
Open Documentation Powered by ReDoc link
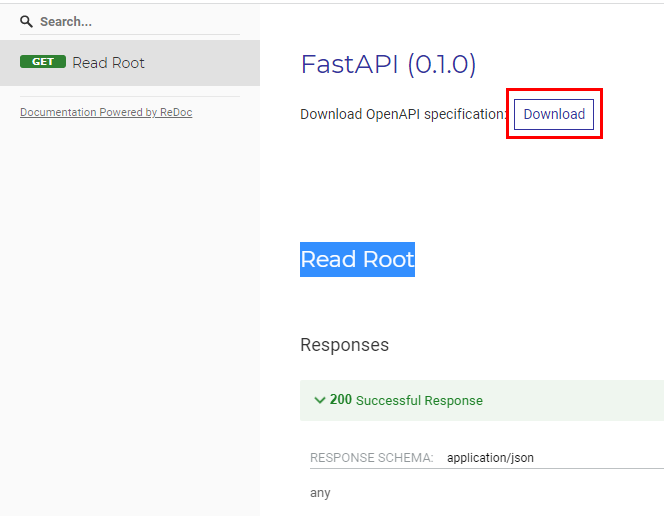click(x=106, y=112)
